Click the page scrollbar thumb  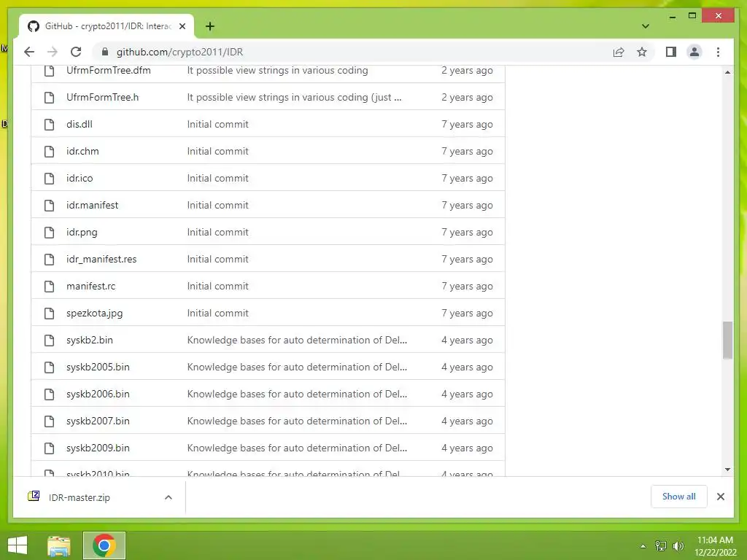tap(727, 340)
